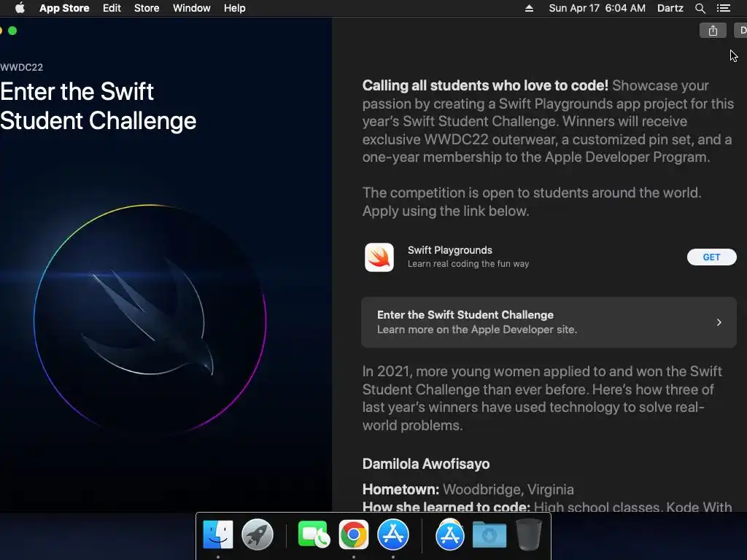Screen dimensions: 747x560
Task: Click the Dartz user name
Action: [x=670, y=8]
